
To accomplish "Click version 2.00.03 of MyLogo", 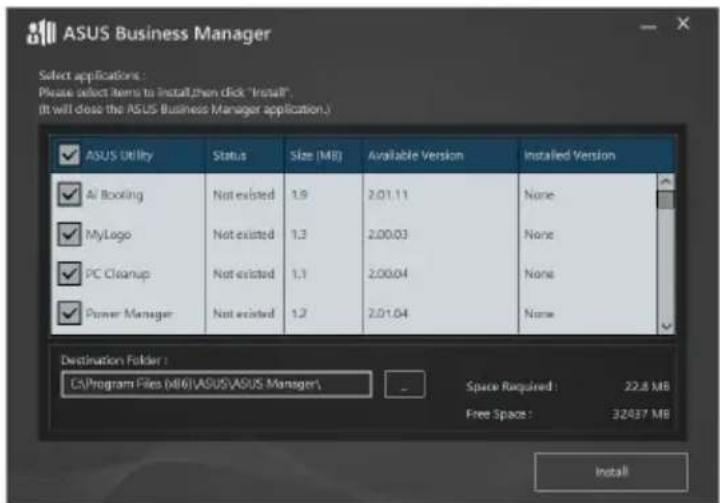I will point(388,234).
